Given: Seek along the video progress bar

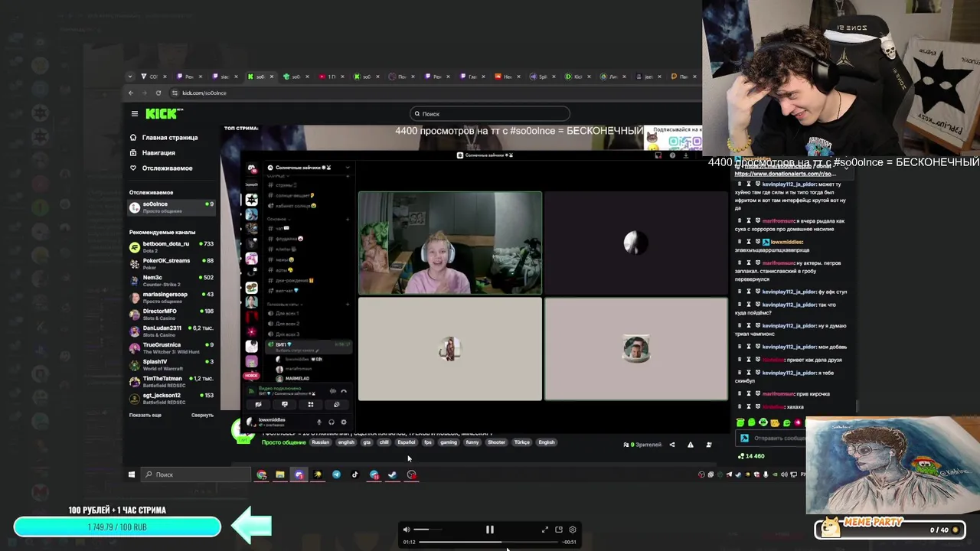Looking at the screenshot, I should 489,542.
